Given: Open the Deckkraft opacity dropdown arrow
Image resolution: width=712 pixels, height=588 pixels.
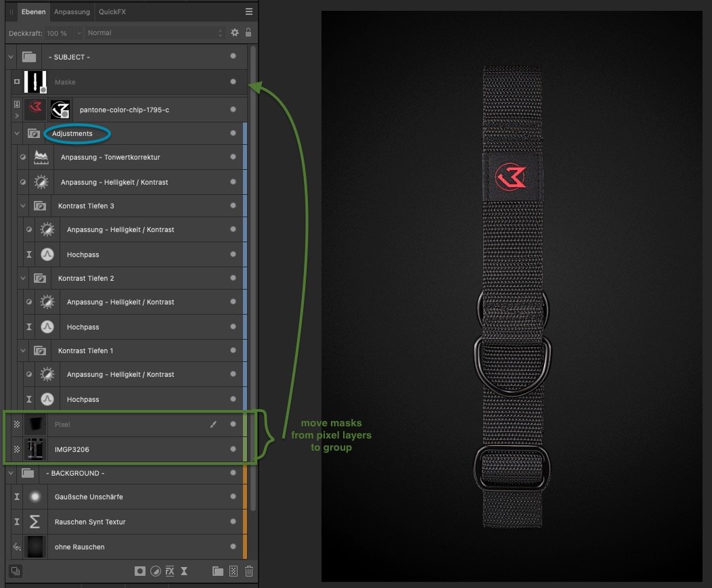Looking at the screenshot, I should (x=79, y=32).
